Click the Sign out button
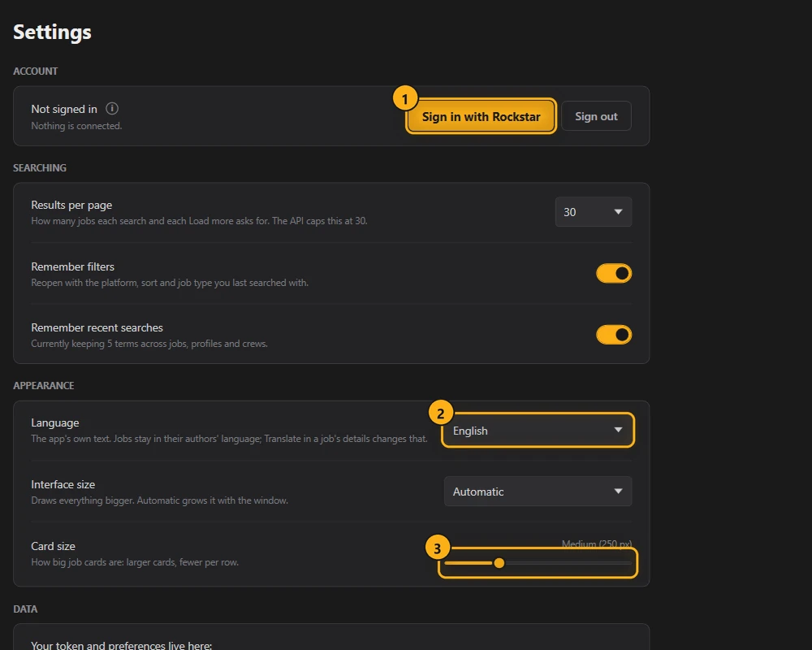 596,116
